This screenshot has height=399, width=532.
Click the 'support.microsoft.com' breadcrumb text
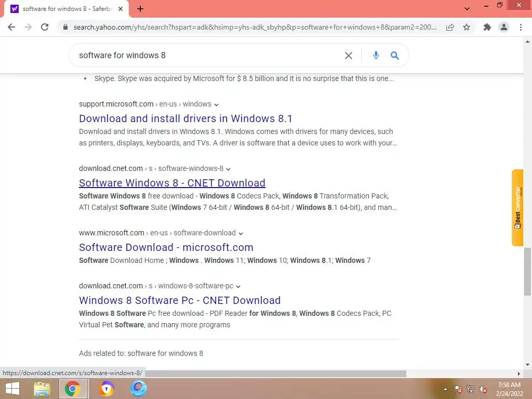point(116,104)
